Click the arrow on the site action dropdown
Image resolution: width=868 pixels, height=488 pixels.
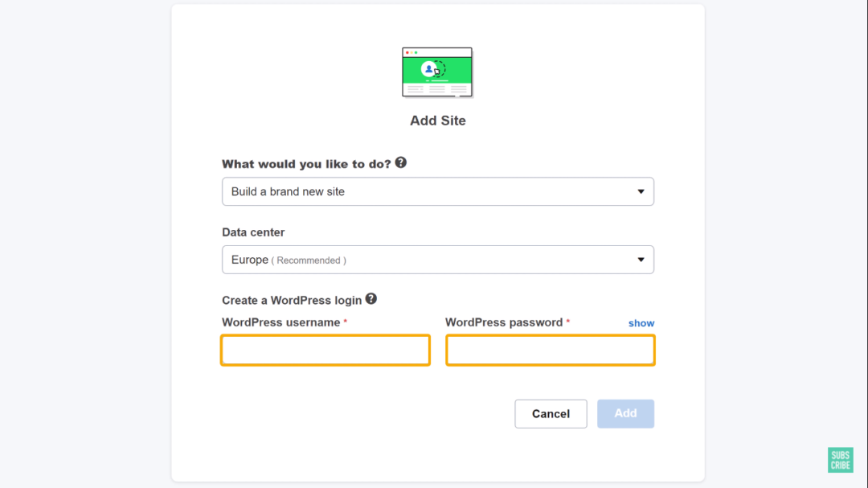tap(641, 191)
